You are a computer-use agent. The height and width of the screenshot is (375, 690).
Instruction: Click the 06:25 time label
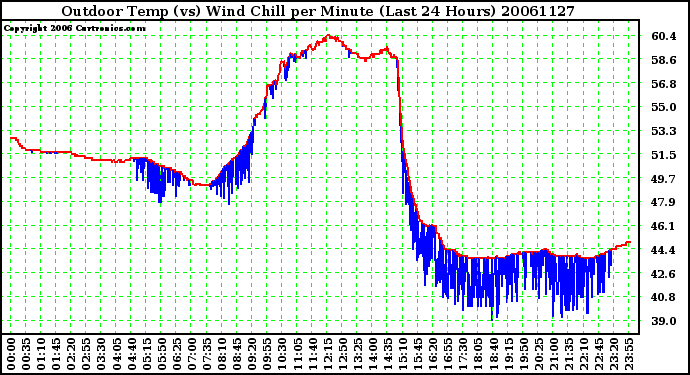click(176, 354)
